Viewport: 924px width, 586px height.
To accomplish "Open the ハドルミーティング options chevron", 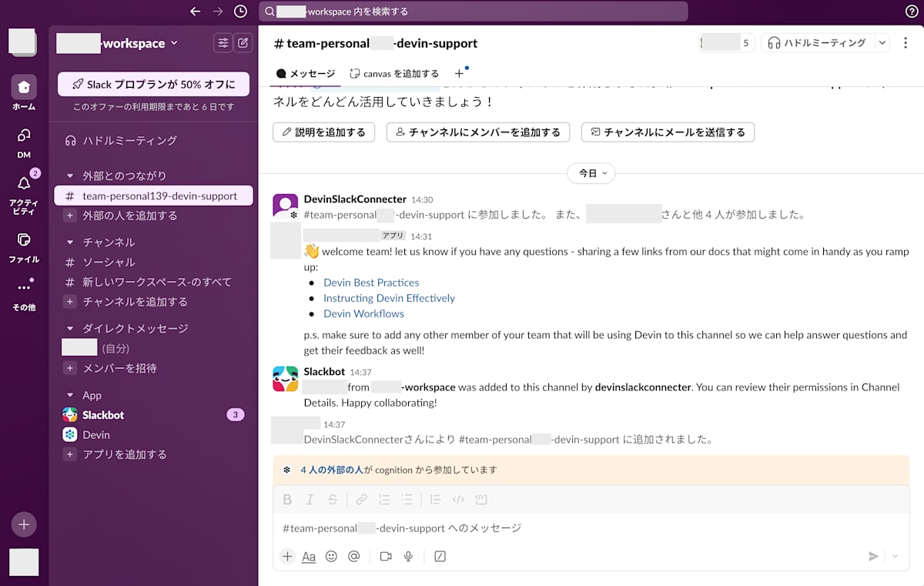I will (x=882, y=43).
